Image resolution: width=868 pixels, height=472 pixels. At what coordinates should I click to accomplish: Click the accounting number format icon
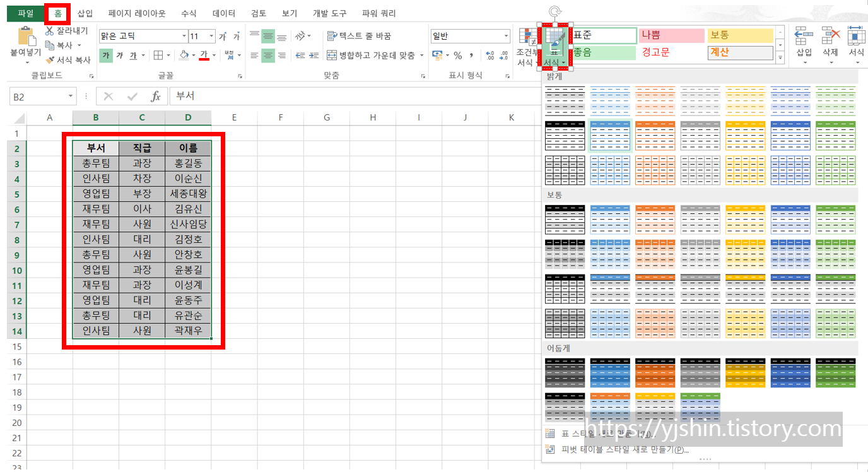[438, 56]
